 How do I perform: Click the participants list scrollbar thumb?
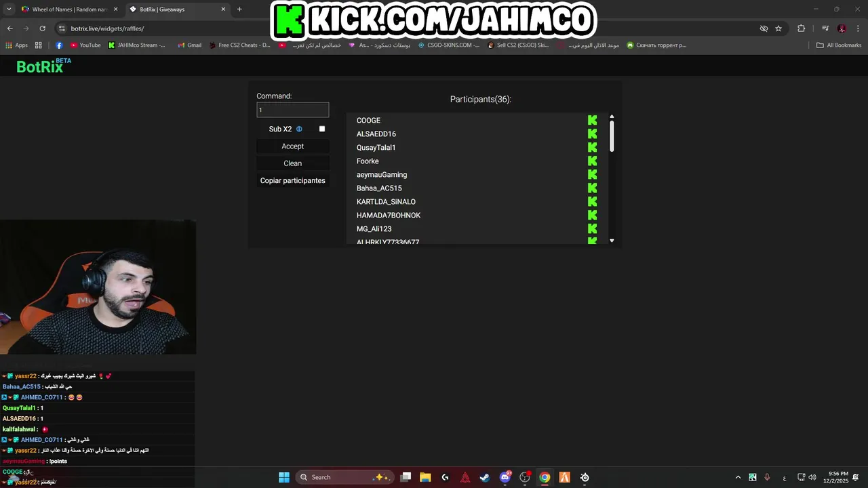(x=612, y=136)
